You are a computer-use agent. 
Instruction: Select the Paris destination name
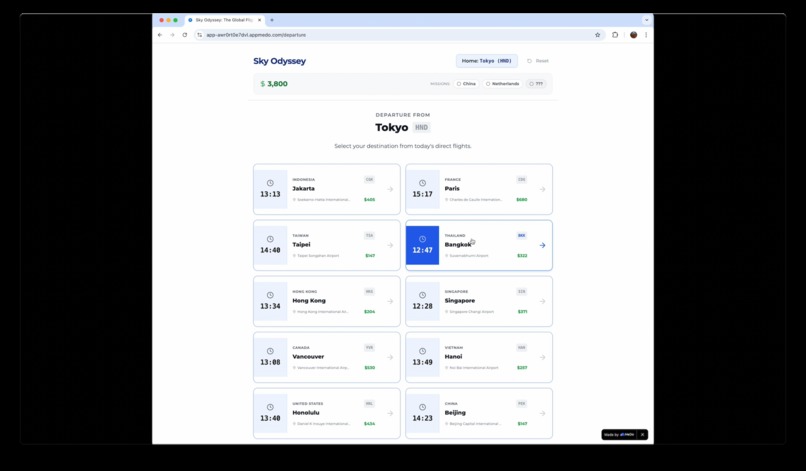click(x=452, y=189)
